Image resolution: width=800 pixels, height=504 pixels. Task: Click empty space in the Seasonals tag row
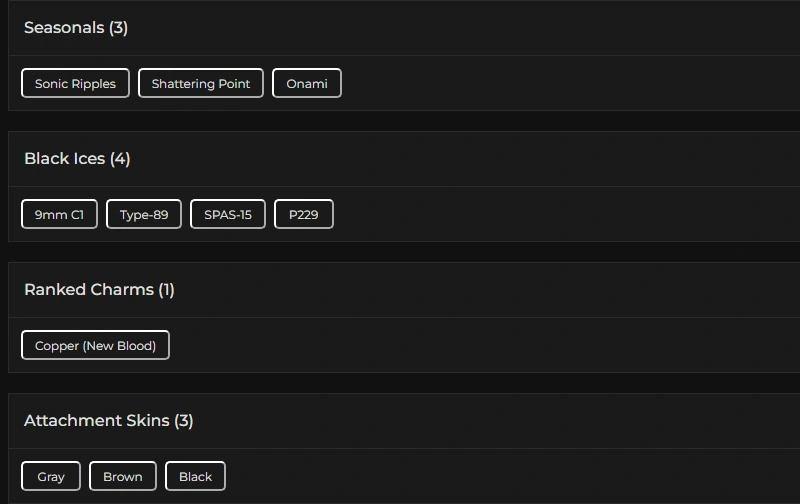coord(560,84)
